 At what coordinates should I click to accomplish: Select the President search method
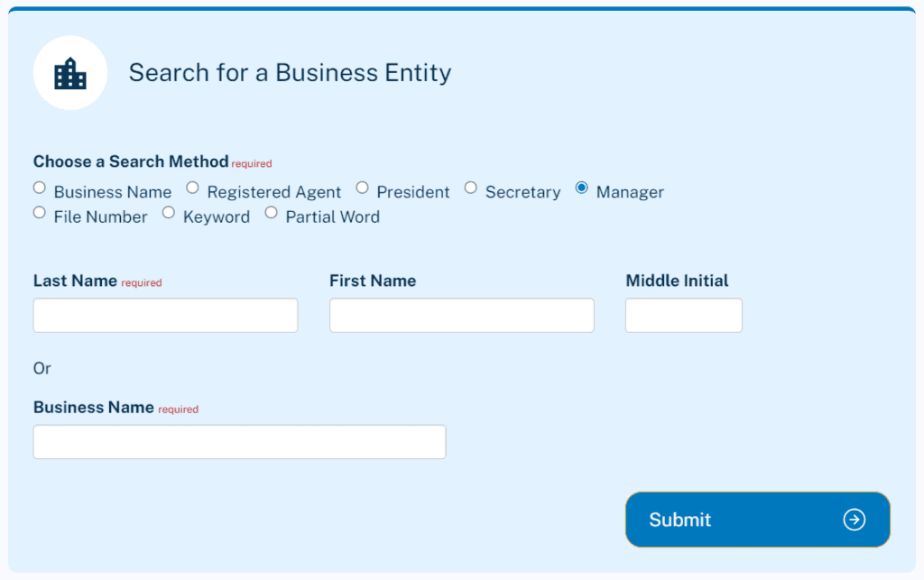click(362, 188)
